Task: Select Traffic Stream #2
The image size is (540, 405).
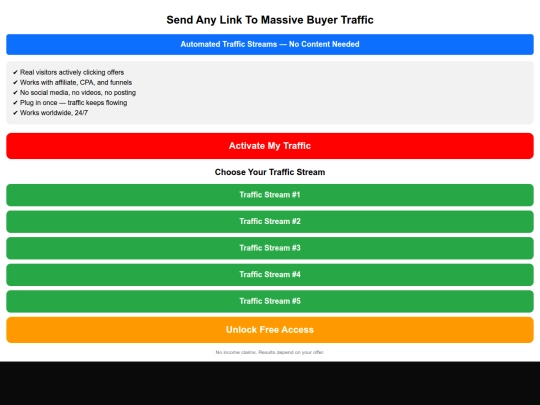Action: pyautogui.click(x=270, y=221)
